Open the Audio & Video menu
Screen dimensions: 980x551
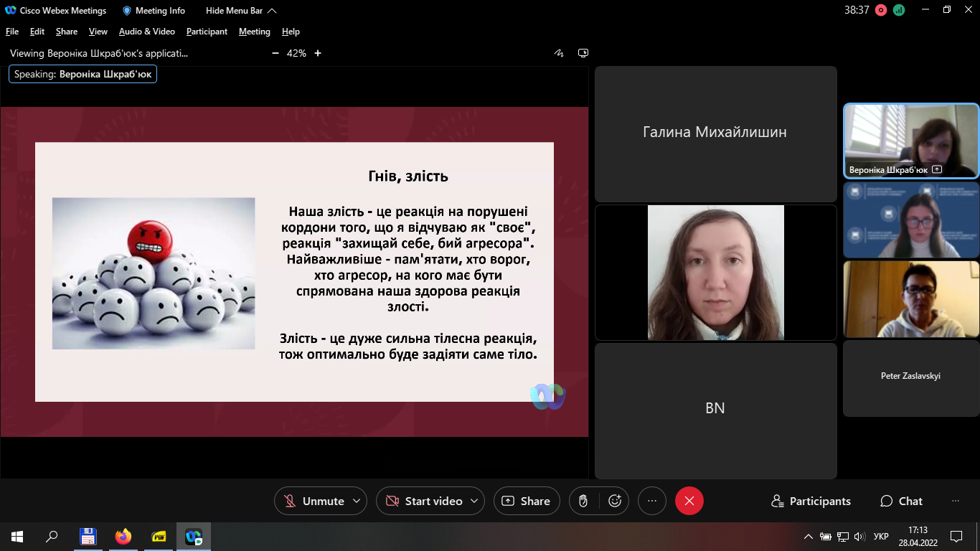point(146,32)
